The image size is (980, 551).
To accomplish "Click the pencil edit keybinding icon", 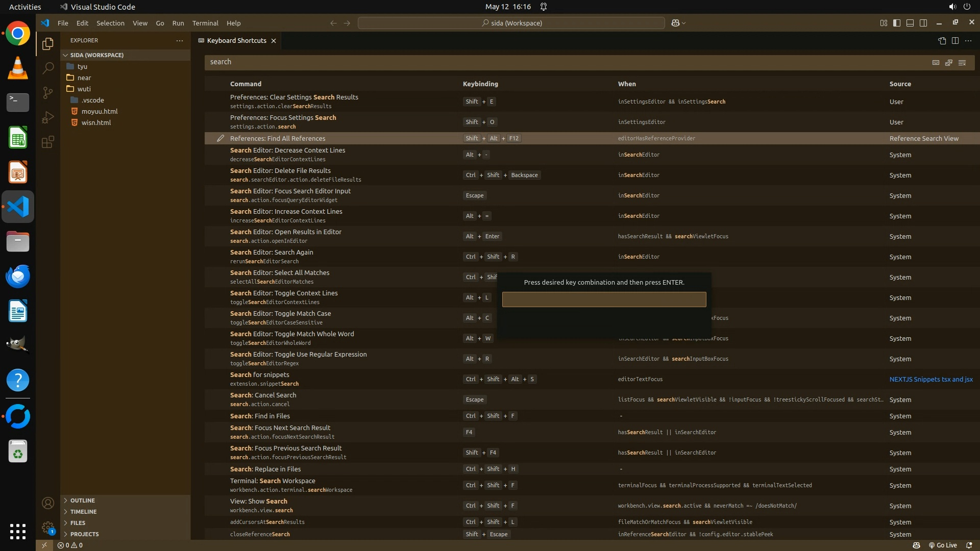I will pyautogui.click(x=220, y=138).
